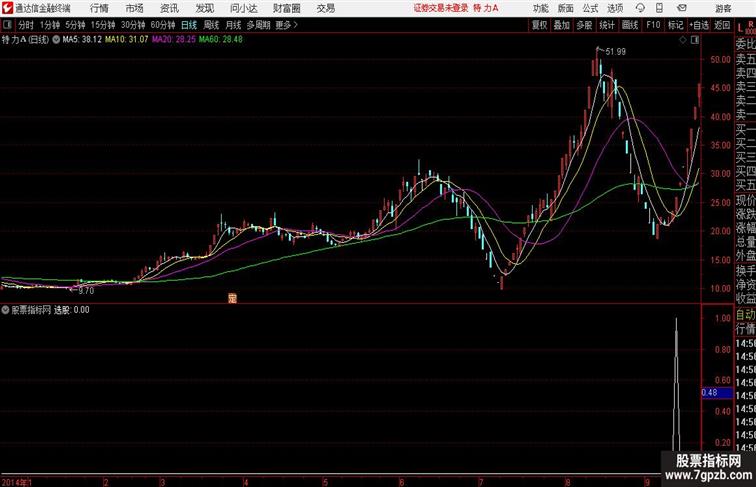Open the 问小达 menu
756x487 pixels.
click(243, 8)
